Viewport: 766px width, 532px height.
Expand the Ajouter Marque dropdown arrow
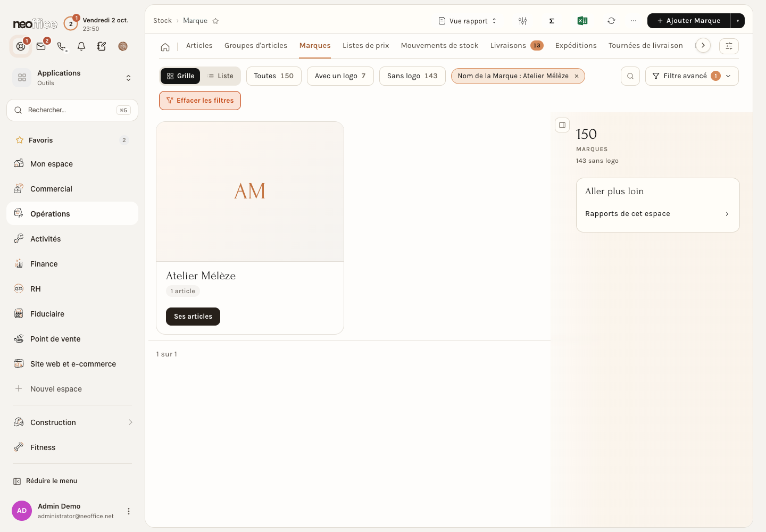click(738, 21)
